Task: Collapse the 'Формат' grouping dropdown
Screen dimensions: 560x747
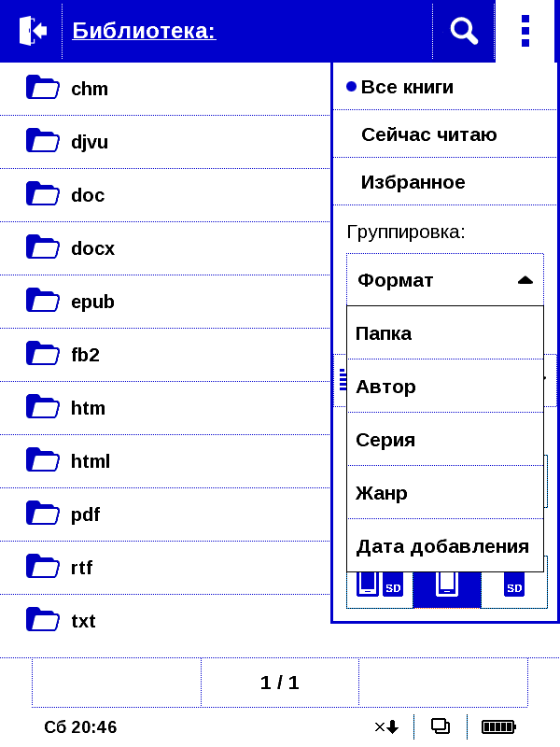Action: coord(445,280)
